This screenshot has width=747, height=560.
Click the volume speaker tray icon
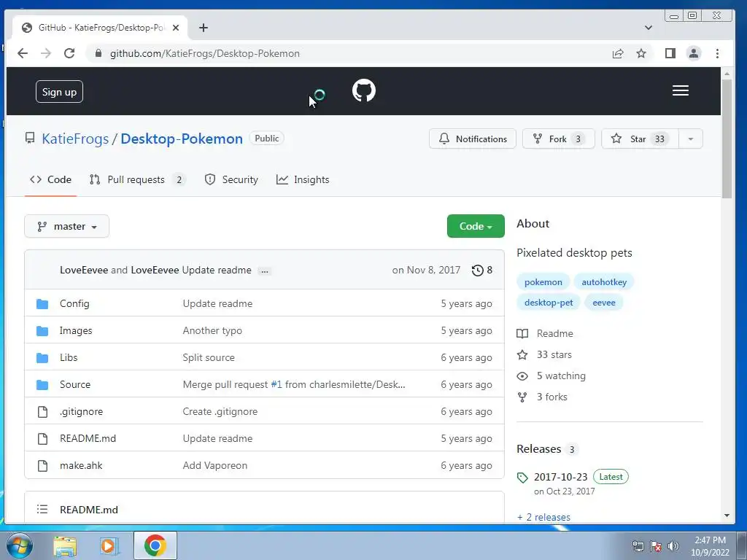[x=673, y=546]
